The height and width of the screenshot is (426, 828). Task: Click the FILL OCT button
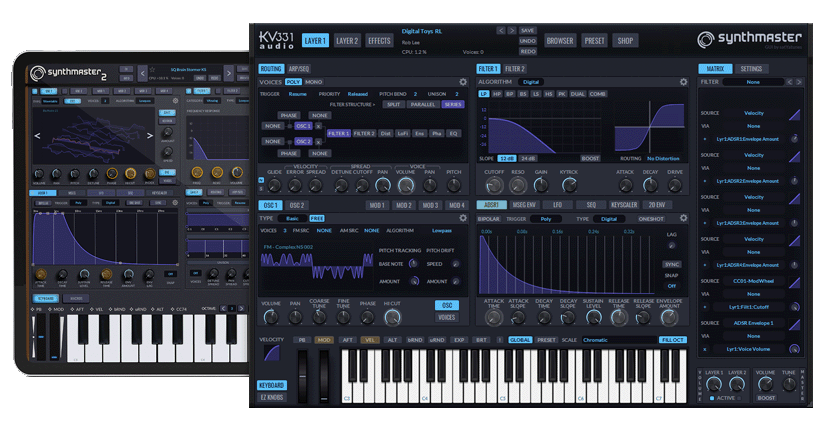(673, 340)
